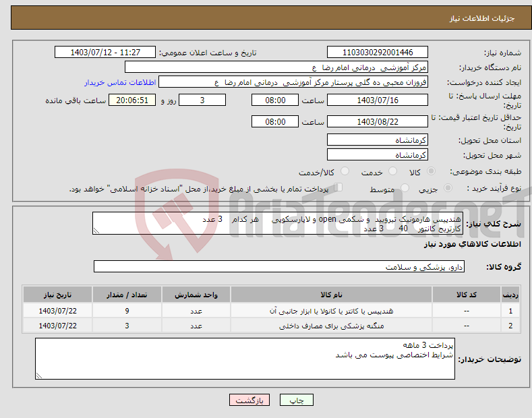Click the response deadline date 1403/07/16
Screen dimensions: 532x418
(378, 100)
